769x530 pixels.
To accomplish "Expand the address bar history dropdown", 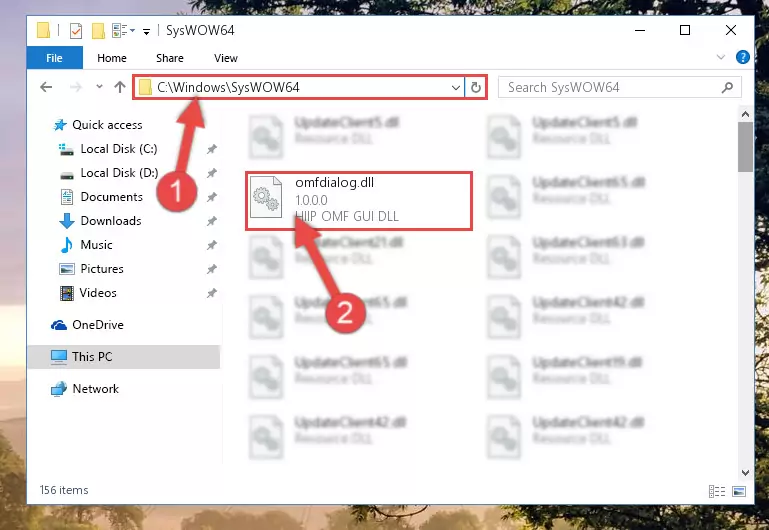I will [456, 88].
